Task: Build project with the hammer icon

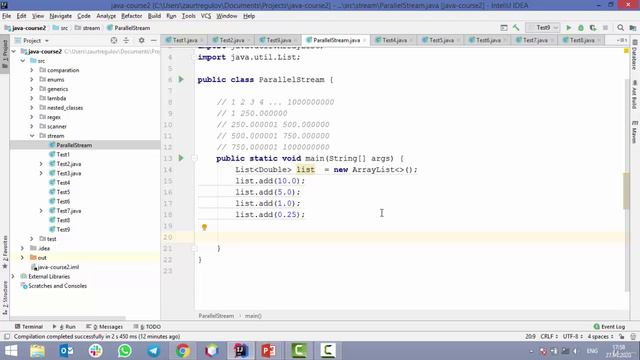Action: coord(516,28)
